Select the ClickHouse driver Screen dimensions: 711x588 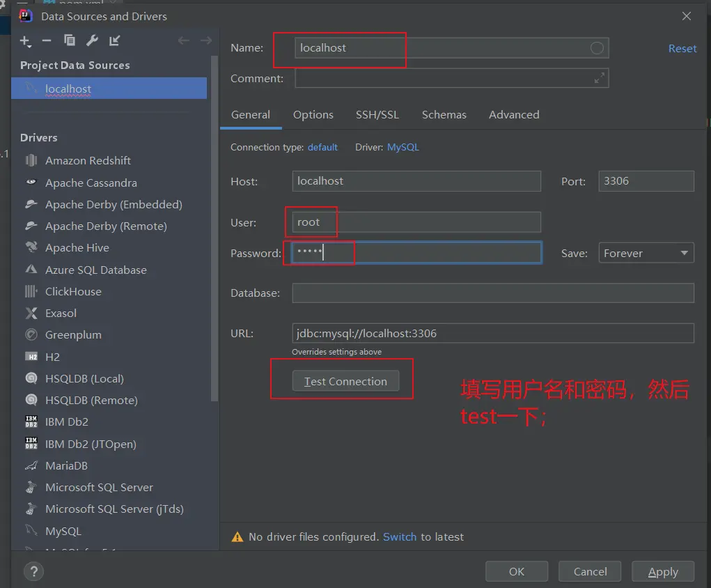[x=73, y=292]
